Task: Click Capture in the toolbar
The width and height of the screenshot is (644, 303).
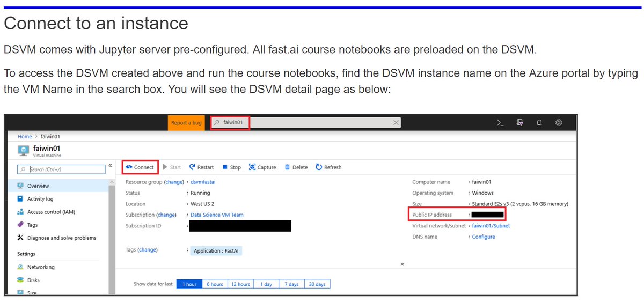Action: (262, 167)
